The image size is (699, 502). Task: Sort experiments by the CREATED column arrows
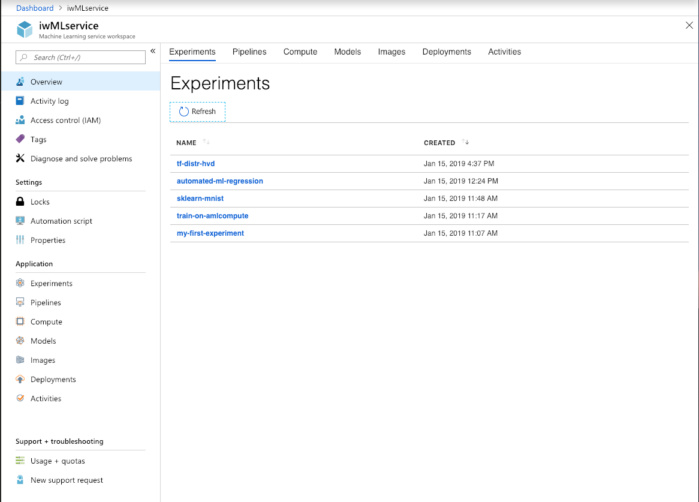point(465,142)
